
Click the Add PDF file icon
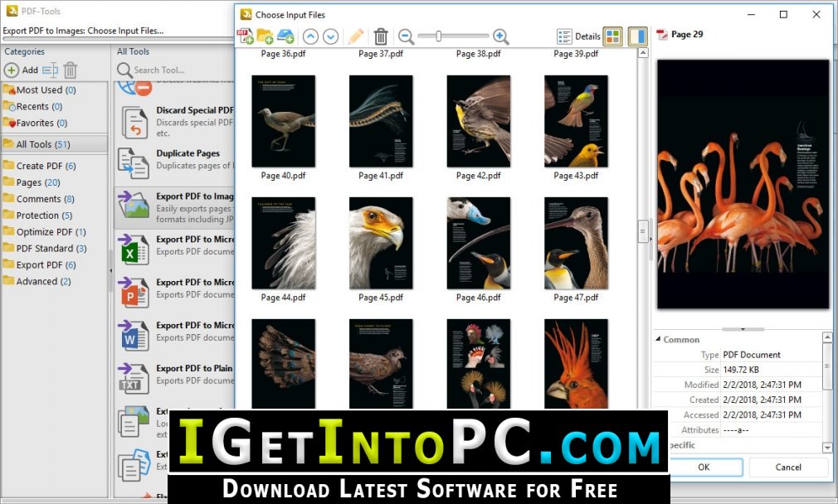pyautogui.click(x=246, y=36)
